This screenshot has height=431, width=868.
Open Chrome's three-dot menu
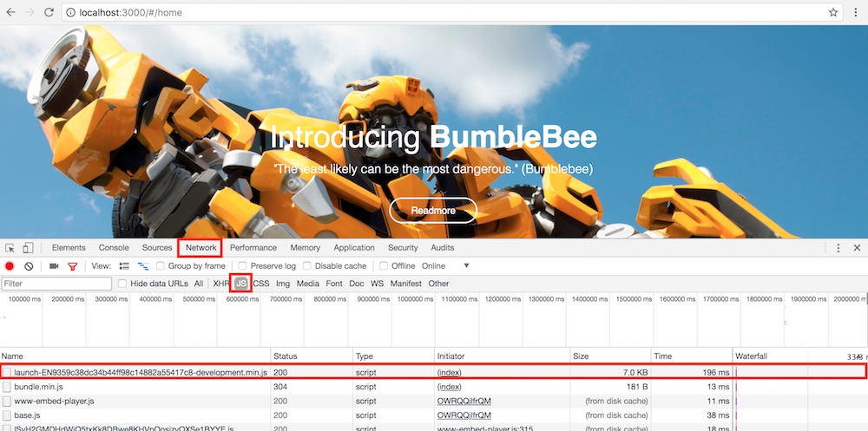pyautogui.click(x=857, y=12)
